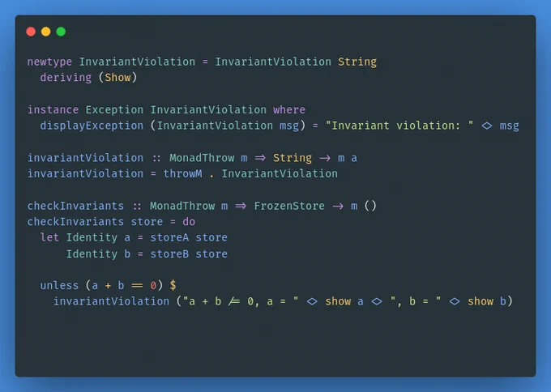551x392 pixels.
Task: Click 'invariantViolation' on the last code line
Action: 111,301
